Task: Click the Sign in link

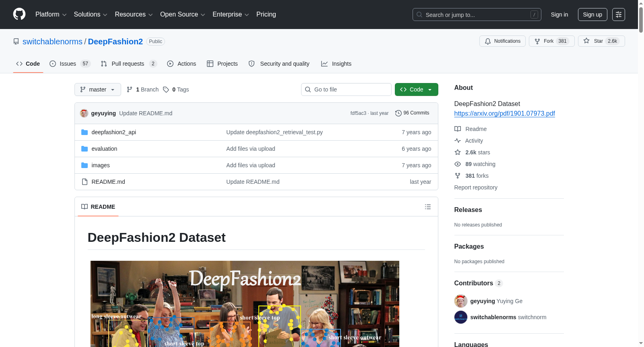Action: pos(559,15)
